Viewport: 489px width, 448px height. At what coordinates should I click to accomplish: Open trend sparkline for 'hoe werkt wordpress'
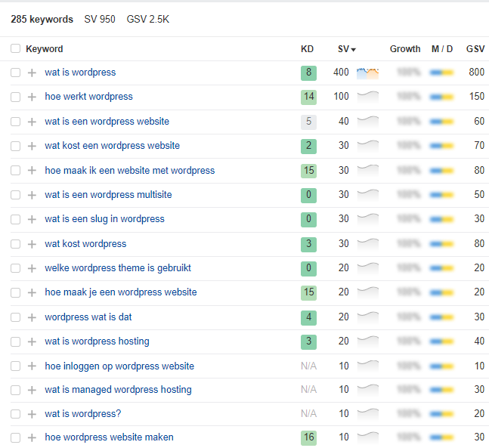tap(367, 97)
